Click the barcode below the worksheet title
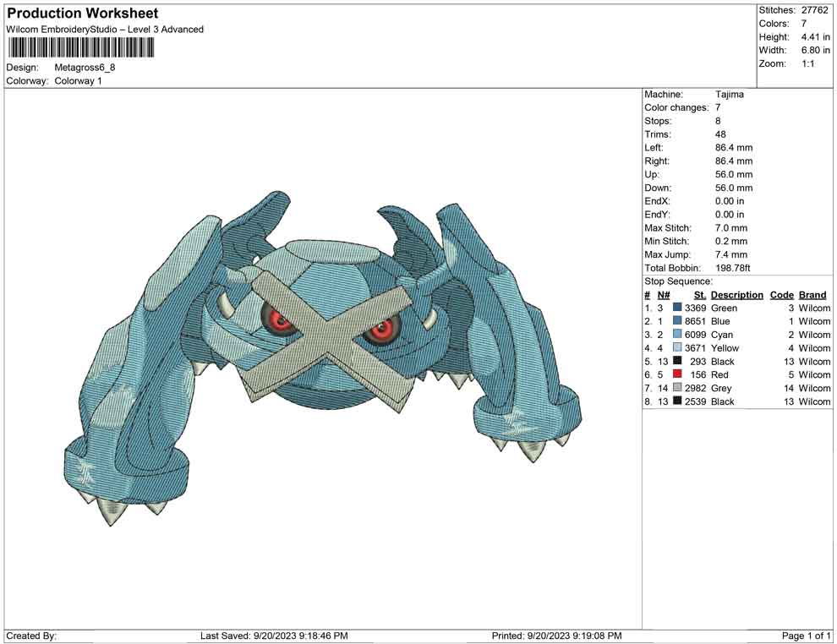Viewport: 837px width, 644px height. coord(80,48)
